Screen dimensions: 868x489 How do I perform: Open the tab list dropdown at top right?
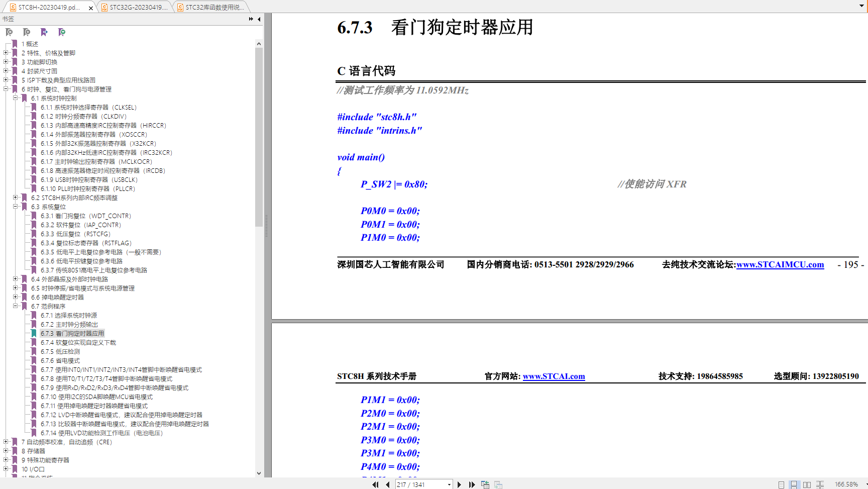pyautogui.click(x=861, y=6)
